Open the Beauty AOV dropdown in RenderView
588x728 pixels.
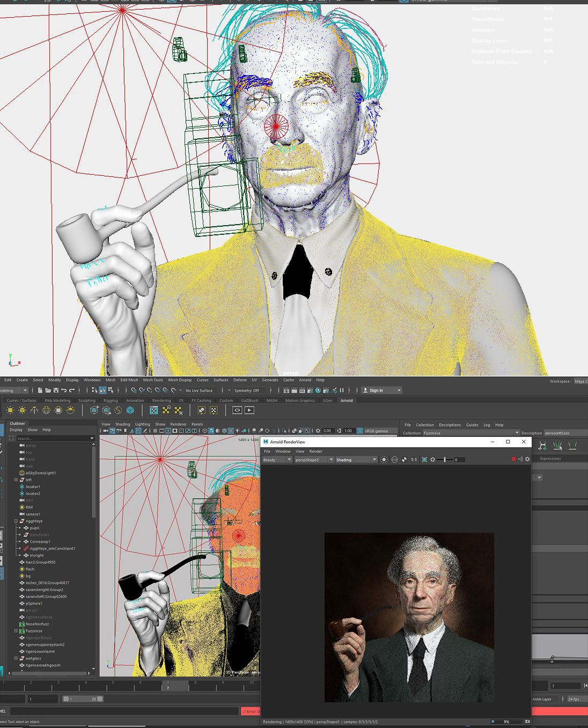pos(277,459)
